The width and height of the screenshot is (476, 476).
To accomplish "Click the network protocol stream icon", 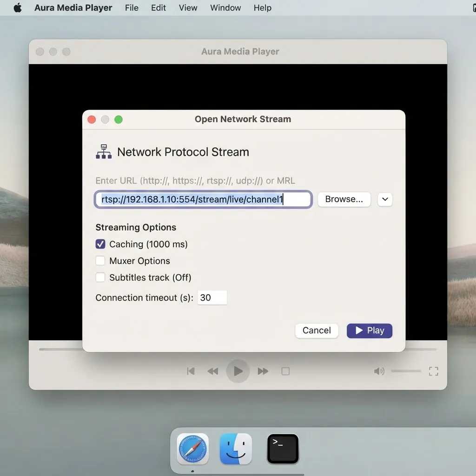I will [x=104, y=152].
